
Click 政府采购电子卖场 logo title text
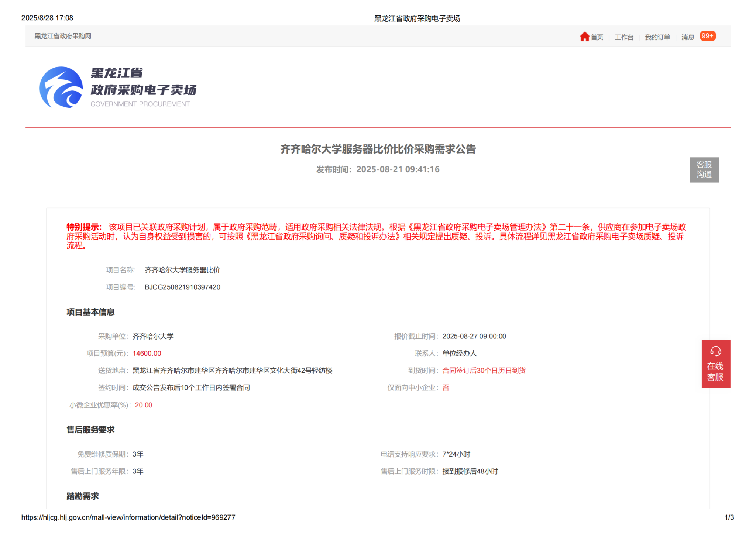pyautogui.click(x=143, y=90)
